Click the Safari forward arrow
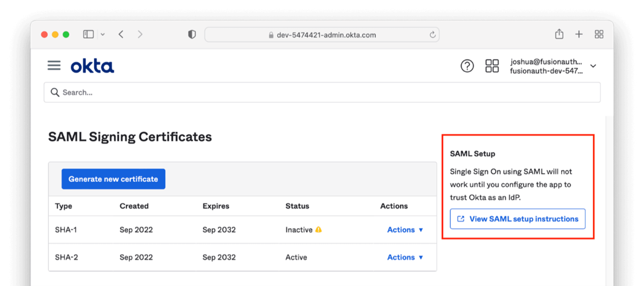 140,35
